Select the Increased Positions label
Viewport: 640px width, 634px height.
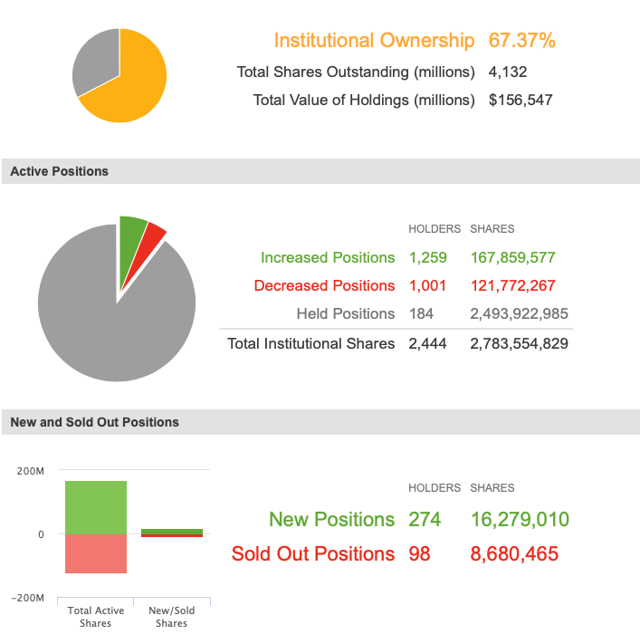point(328,258)
